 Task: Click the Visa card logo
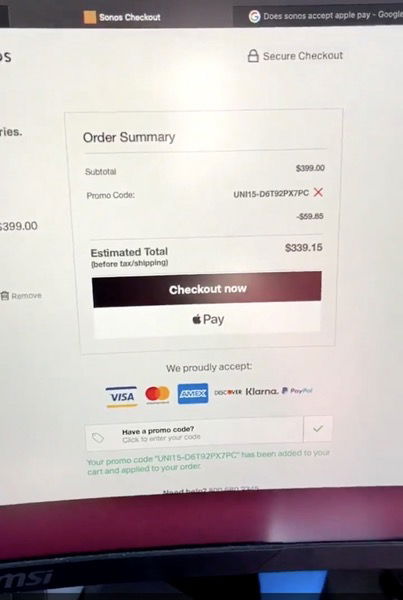point(122,397)
